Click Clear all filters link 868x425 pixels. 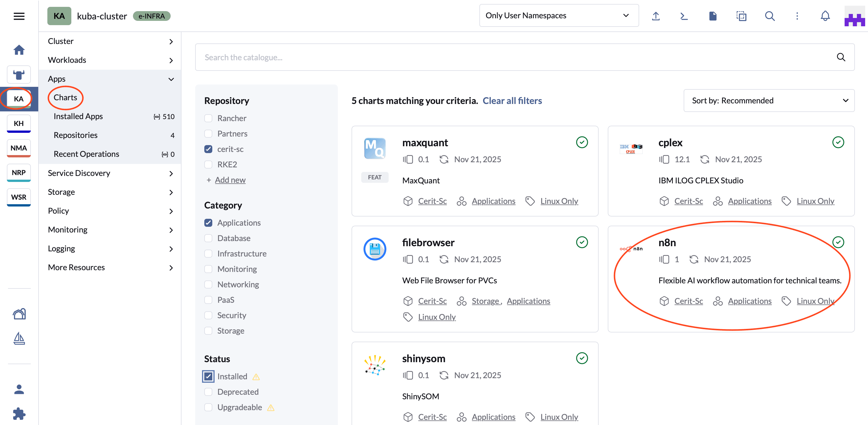pos(512,101)
